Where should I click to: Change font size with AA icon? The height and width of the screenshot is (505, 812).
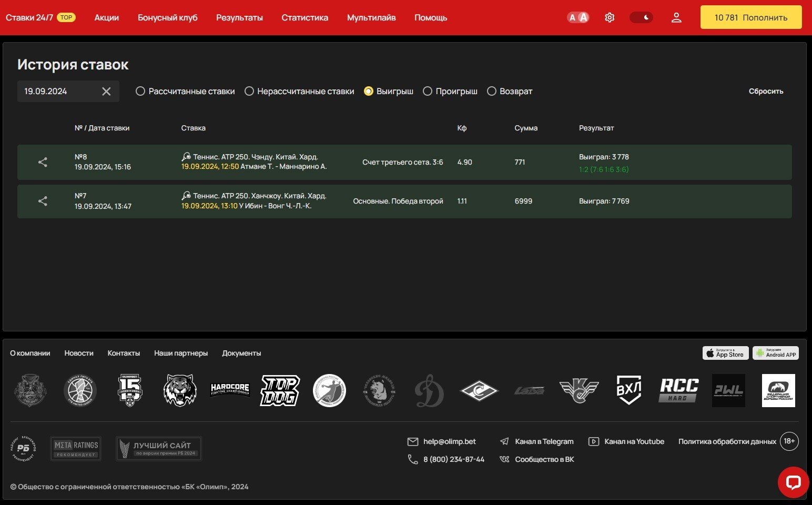pos(577,17)
